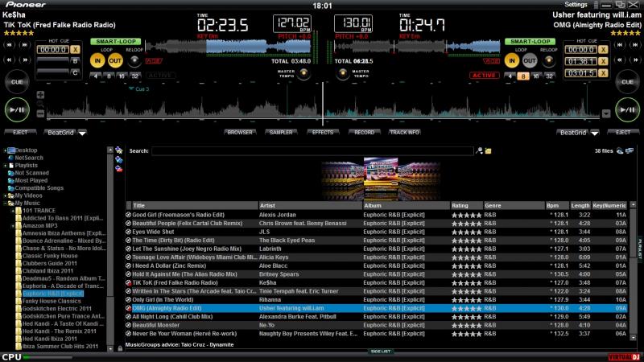Expand the Desktop tree node
The width and height of the screenshot is (644, 362).
coord(5,150)
